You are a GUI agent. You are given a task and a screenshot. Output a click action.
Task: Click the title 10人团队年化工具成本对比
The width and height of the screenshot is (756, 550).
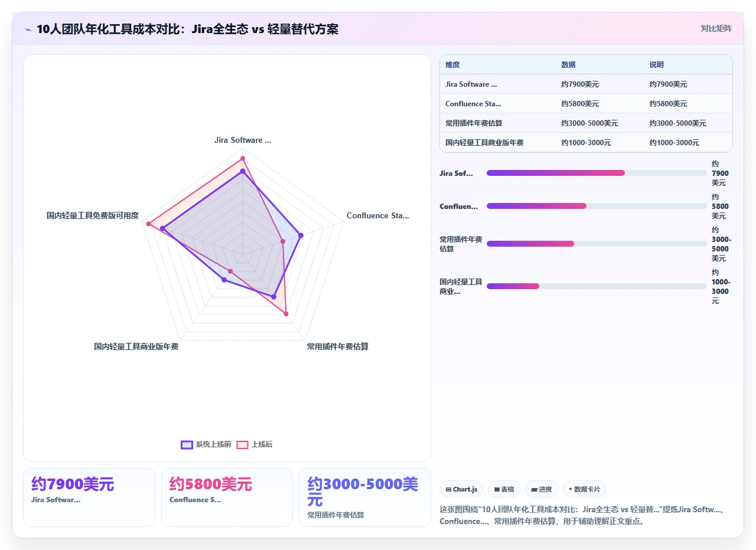coord(188,30)
